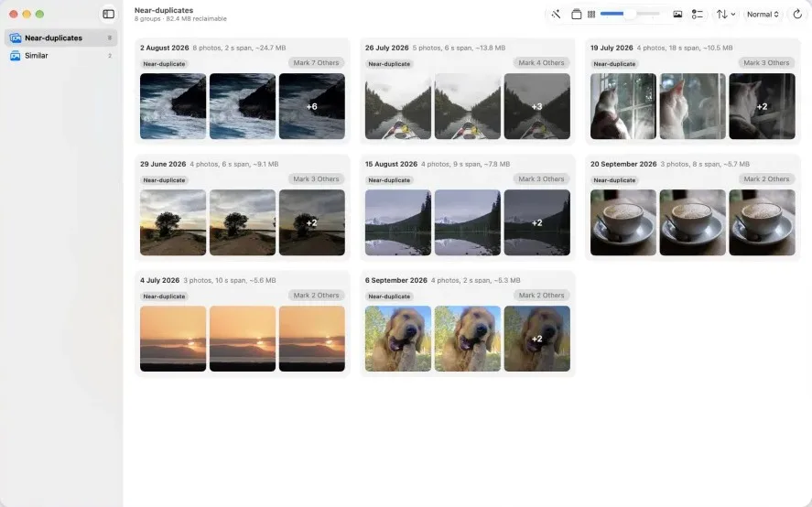812x507 pixels.
Task: Click the Near-duplicates sidebar icon
Action: 16,38
